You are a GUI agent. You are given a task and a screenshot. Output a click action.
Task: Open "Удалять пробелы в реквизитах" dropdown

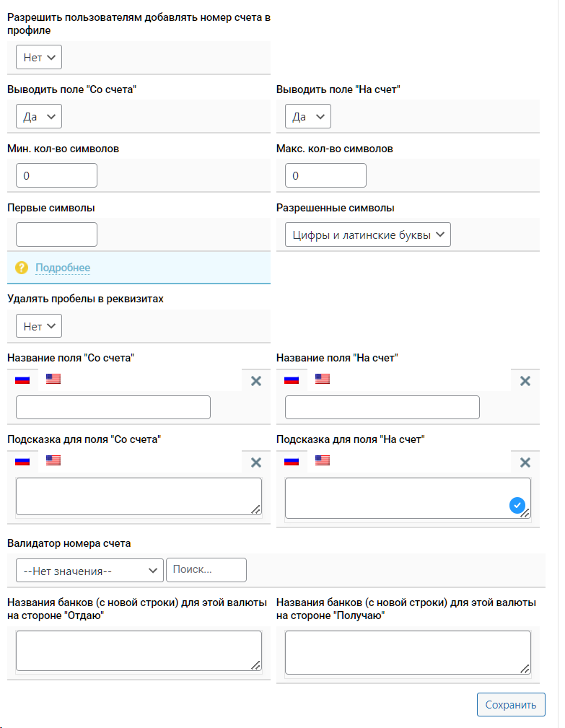[39, 326]
